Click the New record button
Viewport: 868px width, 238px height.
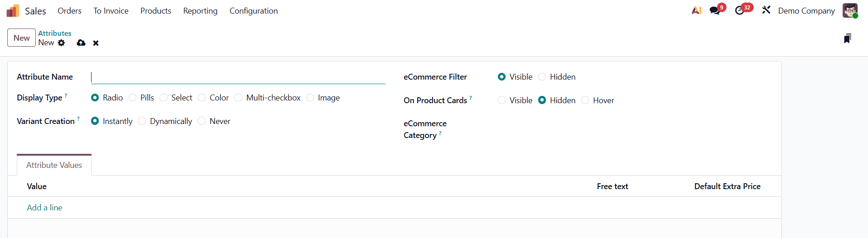pos(21,38)
